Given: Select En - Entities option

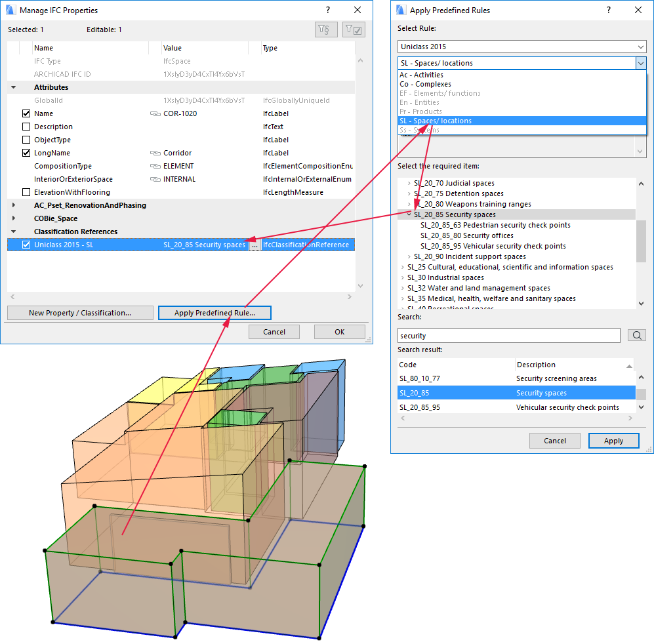Looking at the screenshot, I should 521,102.
